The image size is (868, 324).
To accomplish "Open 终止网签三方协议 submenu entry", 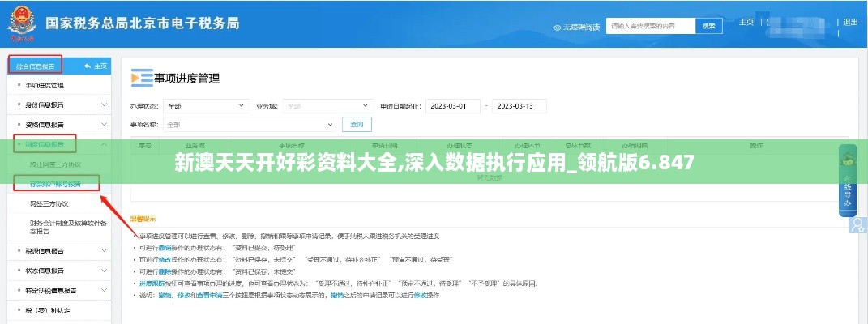I will [x=55, y=164].
